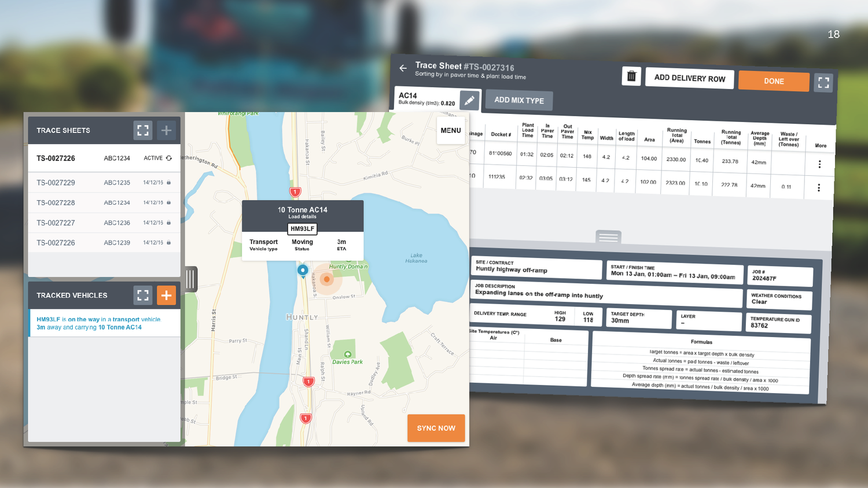Image resolution: width=868 pixels, height=488 pixels.
Task: Open trace sheet TS-0027229
Action: point(104,183)
